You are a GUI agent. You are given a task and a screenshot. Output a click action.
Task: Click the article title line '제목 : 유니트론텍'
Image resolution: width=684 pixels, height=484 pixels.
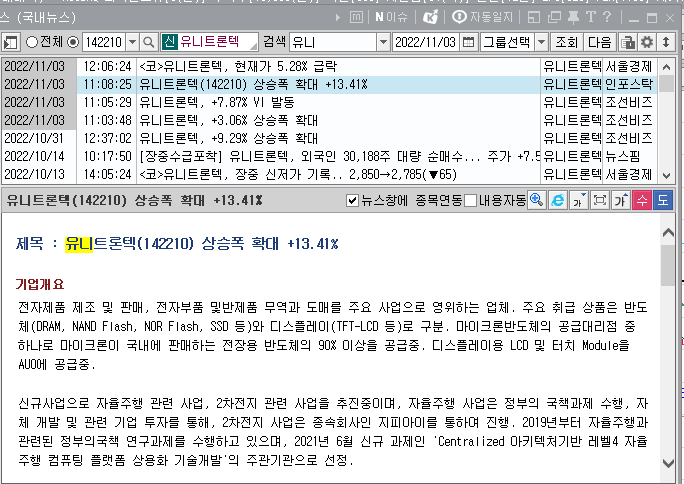(x=177, y=244)
